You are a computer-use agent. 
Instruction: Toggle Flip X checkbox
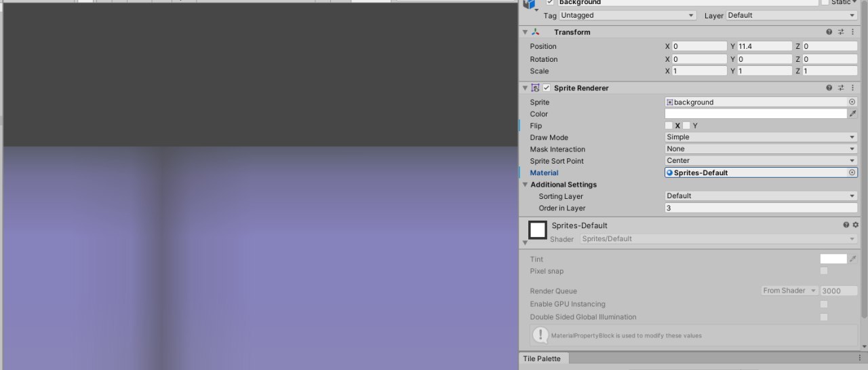tap(669, 126)
